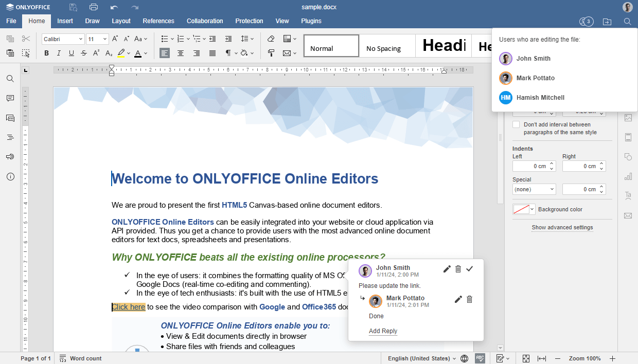The image size is (638, 364).
Task: Toggle Bold formatting
Action: click(46, 52)
